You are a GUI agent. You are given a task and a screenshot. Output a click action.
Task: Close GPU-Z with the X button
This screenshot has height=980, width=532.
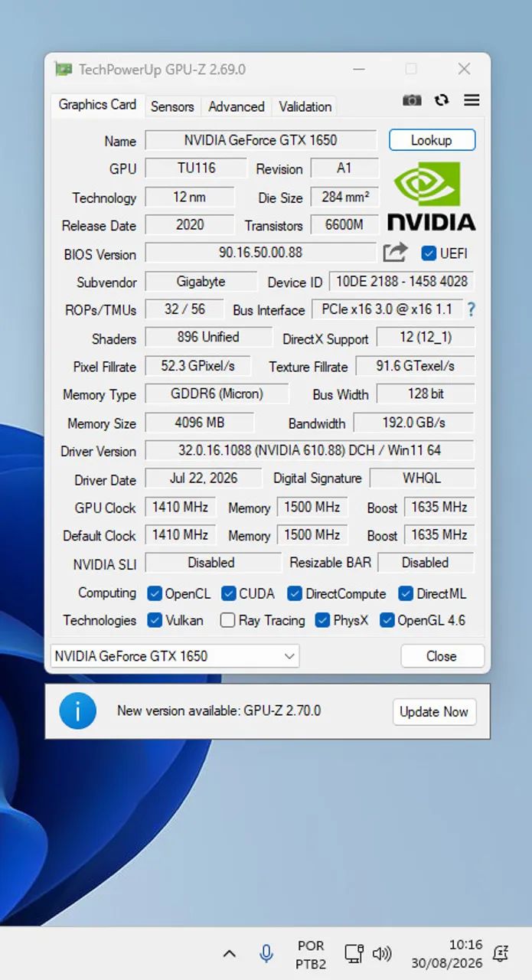[464, 70]
